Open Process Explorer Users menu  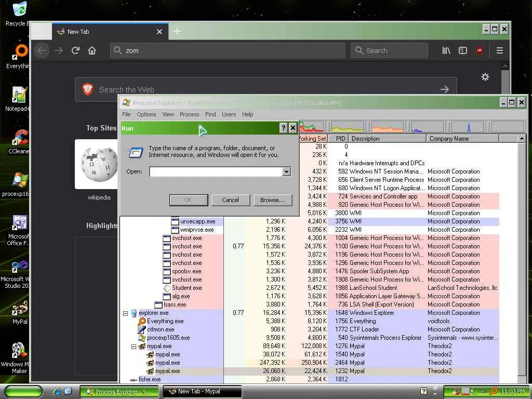coord(229,114)
